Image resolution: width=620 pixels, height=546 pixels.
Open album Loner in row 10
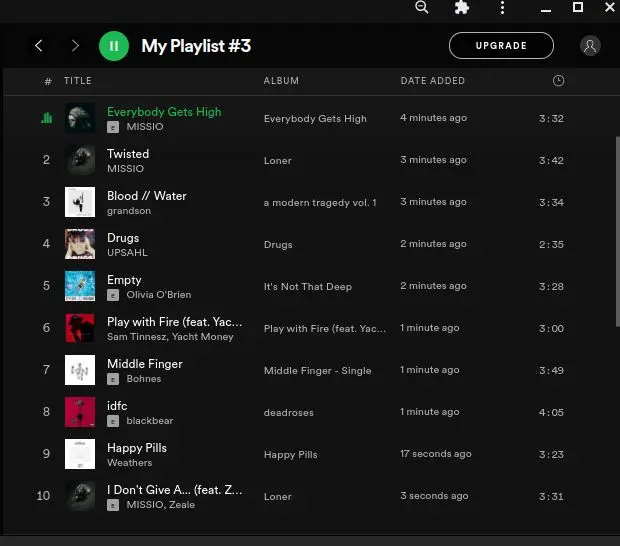pyautogui.click(x=278, y=497)
